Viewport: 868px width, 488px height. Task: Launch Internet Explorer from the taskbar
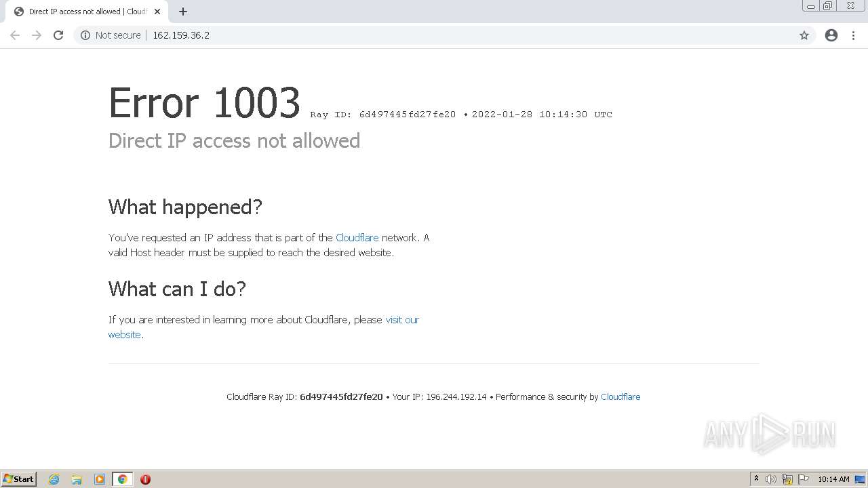pyautogui.click(x=54, y=479)
